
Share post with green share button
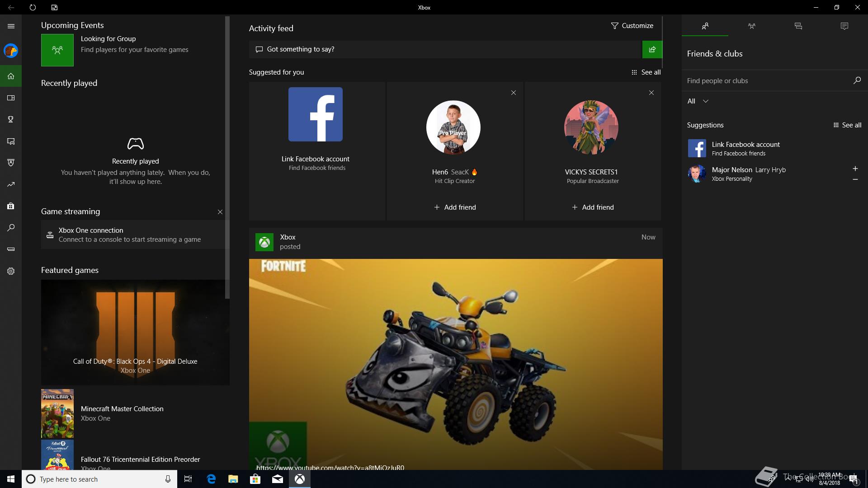(x=652, y=49)
